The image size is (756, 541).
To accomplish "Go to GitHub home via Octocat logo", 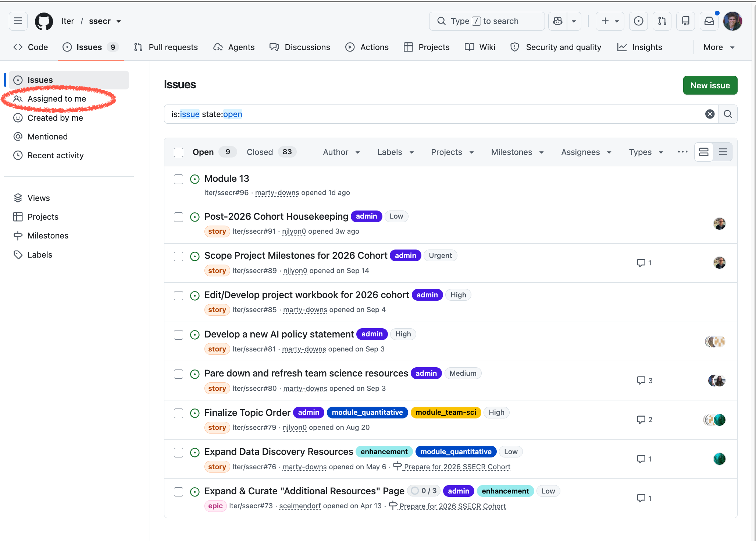I will point(44,21).
